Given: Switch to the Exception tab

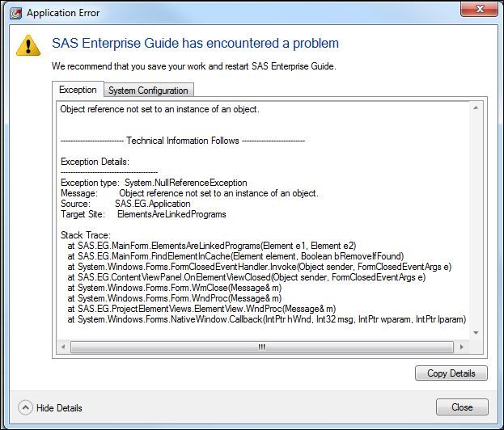Looking at the screenshot, I should coord(78,90).
